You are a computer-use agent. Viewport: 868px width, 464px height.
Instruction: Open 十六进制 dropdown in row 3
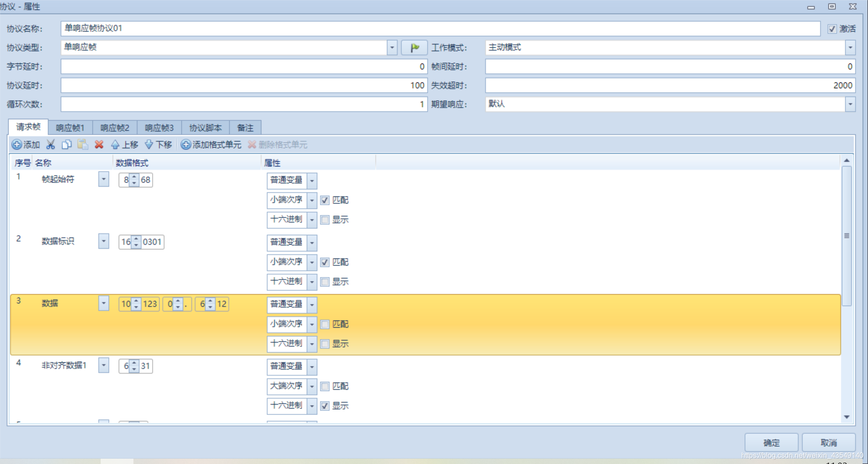312,344
